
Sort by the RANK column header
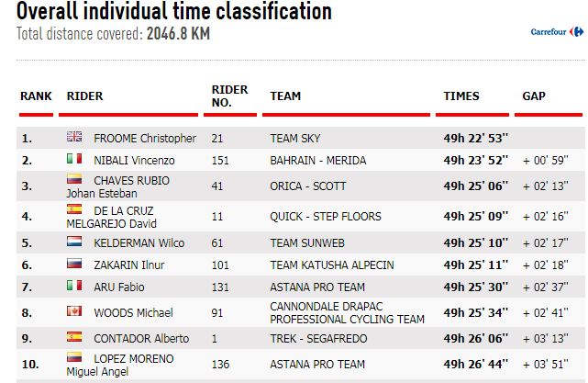(x=36, y=96)
